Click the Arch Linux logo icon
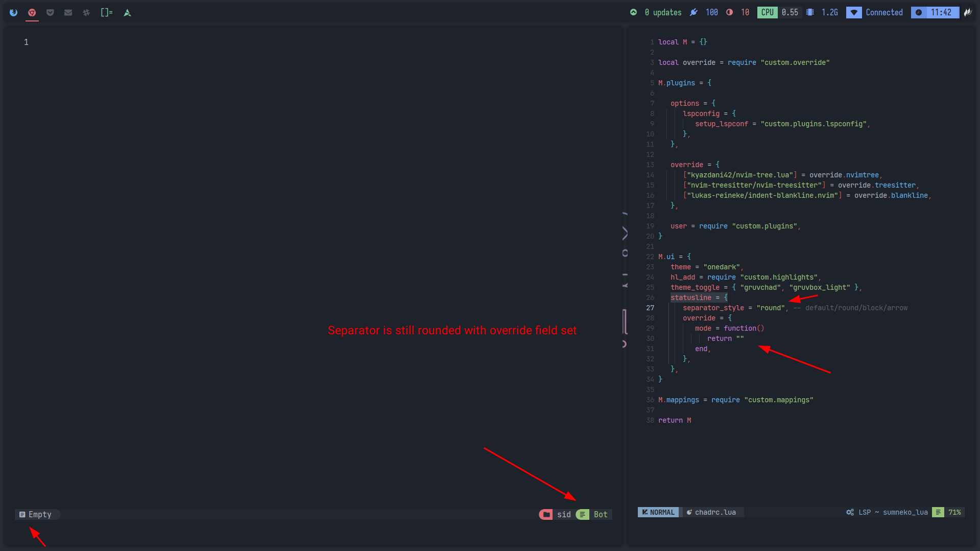Viewport: 980px width, 551px height. click(x=127, y=12)
